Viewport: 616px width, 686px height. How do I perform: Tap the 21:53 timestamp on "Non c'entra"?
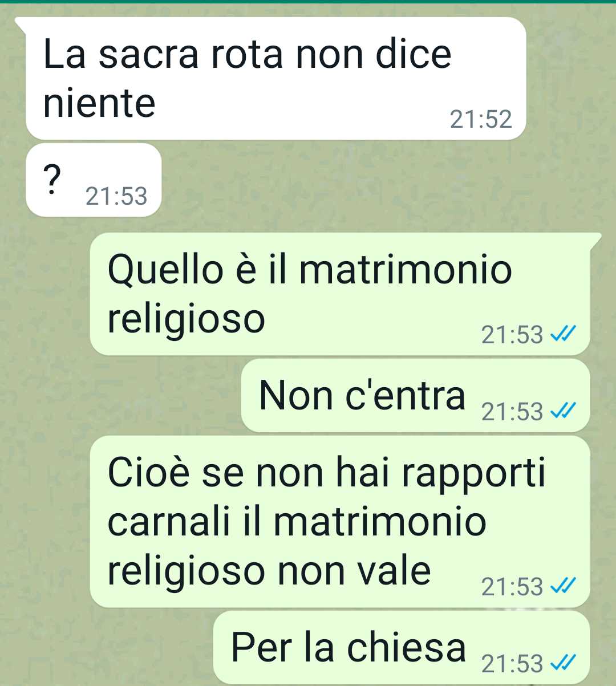[512, 411]
